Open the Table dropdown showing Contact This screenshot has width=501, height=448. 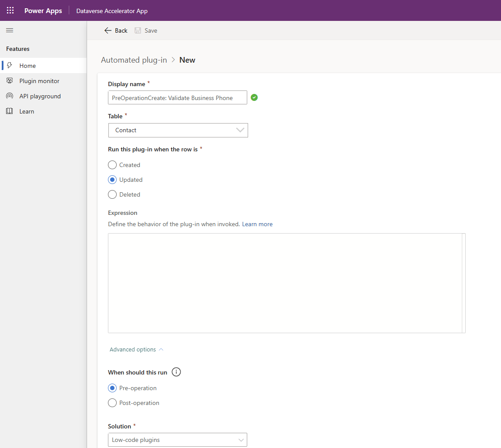178,130
